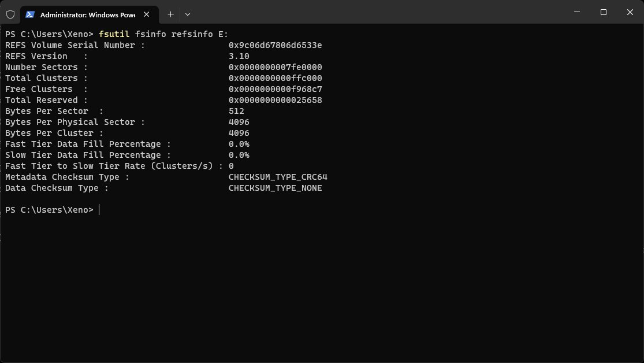The height and width of the screenshot is (363, 644).
Task: Click the maximize window icon
Action: 603,12
